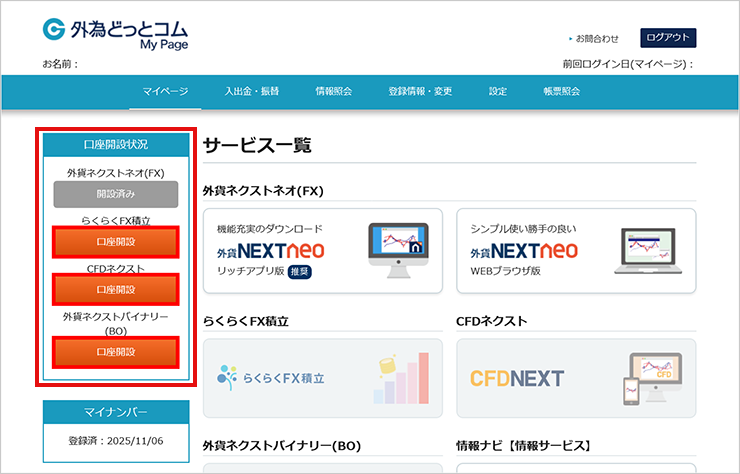Open the 設定 menu
This screenshot has height=474, width=740.
click(497, 92)
